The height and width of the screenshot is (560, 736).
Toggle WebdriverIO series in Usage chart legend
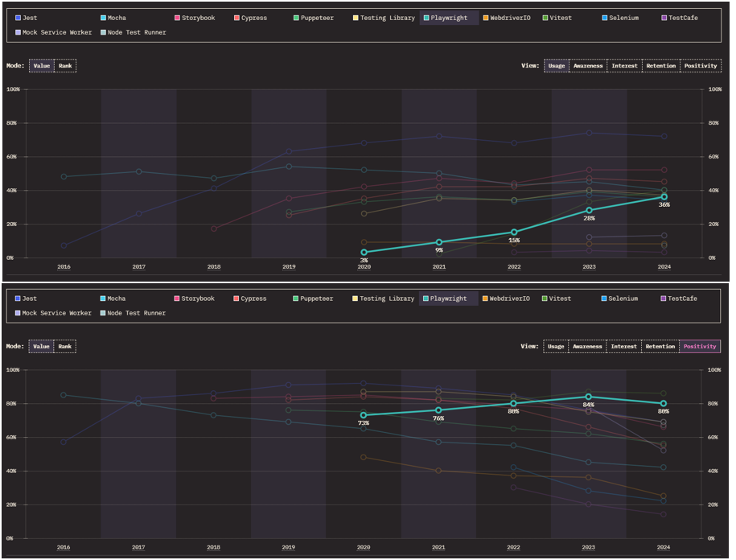click(x=507, y=18)
